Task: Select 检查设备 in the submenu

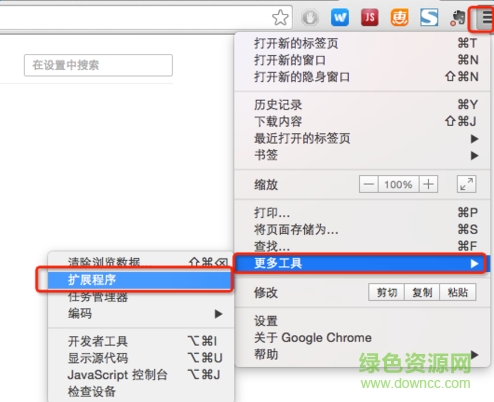Action: [x=141, y=392]
